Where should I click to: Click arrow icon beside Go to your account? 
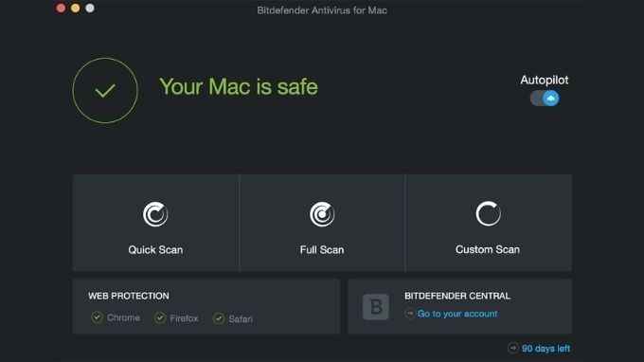point(410,313)
